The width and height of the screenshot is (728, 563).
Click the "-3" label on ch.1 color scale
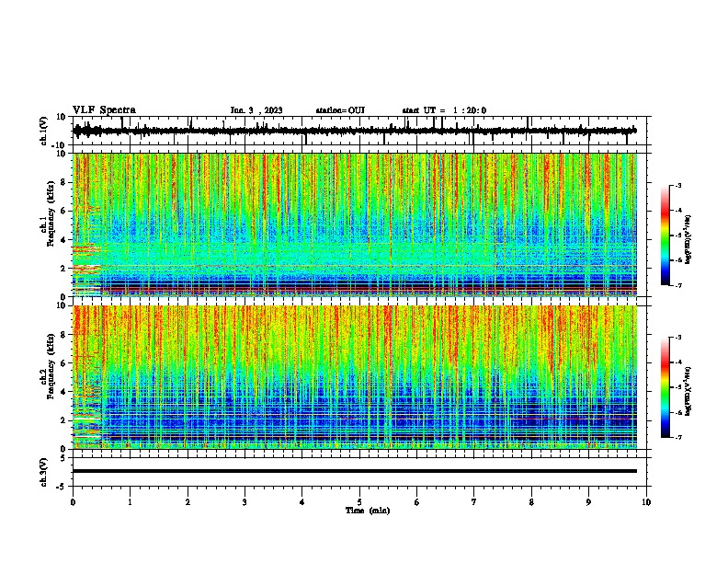(x=677, y=185)
